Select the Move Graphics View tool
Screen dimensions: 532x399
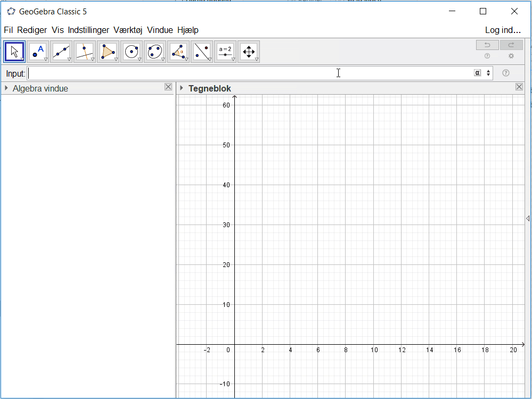pyautogui.click(x=249, y=52)
